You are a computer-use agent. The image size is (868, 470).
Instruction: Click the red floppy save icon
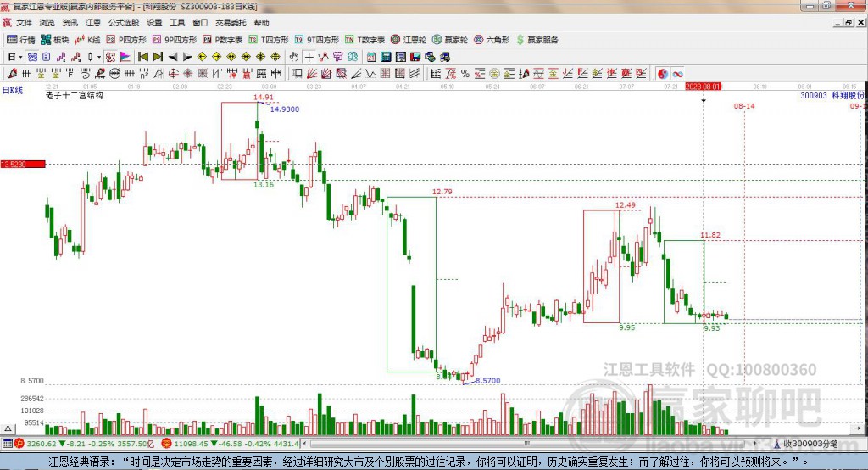[415, 57]
